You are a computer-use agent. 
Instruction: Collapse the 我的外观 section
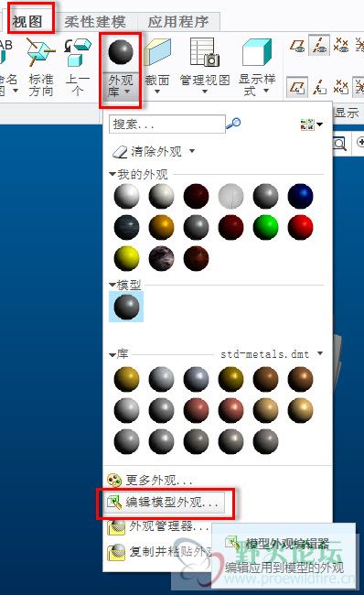(112, 174)
